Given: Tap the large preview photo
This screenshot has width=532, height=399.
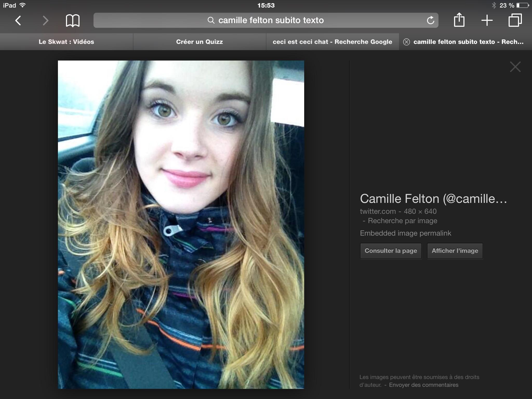Looking at the screenshot, I should click(x=181, y=224).
